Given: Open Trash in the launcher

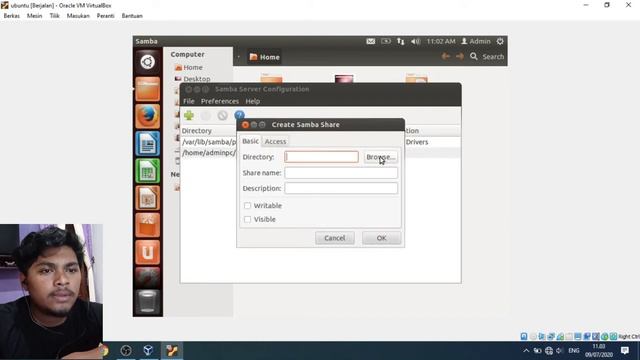Looking at the screenshot, I should tap(147, 301).
